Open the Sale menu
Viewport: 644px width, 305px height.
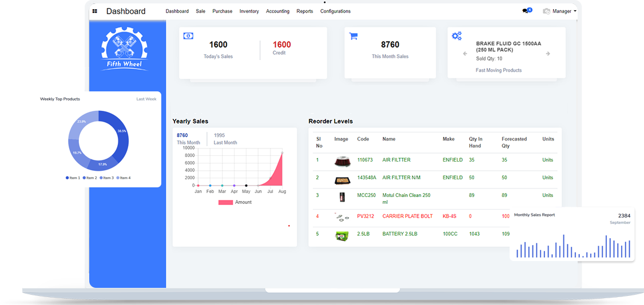(200, 11)
